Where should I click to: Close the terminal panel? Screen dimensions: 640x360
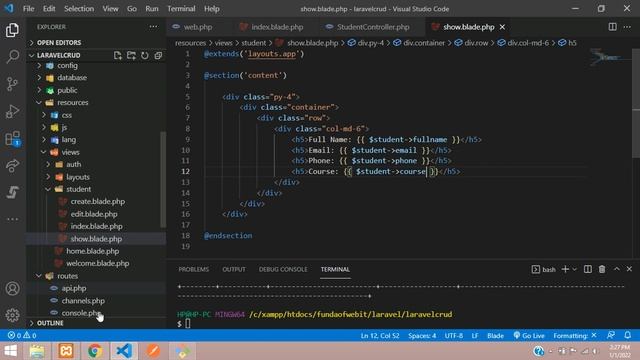click(629, 269)
